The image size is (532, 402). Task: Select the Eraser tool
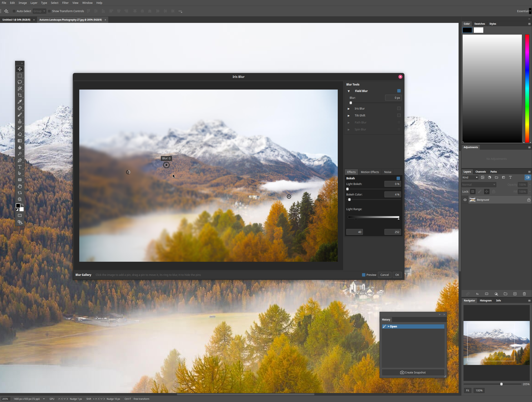coord(20,134)
